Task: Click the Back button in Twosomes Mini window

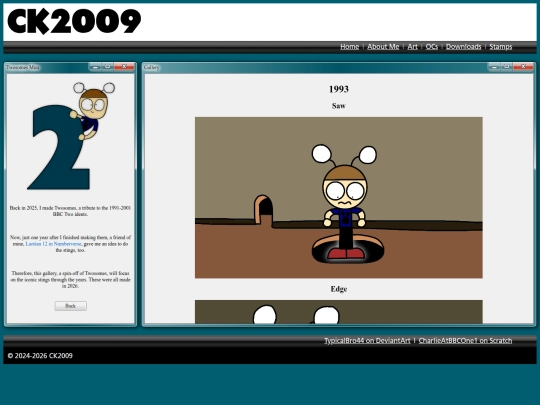Action: tap(71, 306)
